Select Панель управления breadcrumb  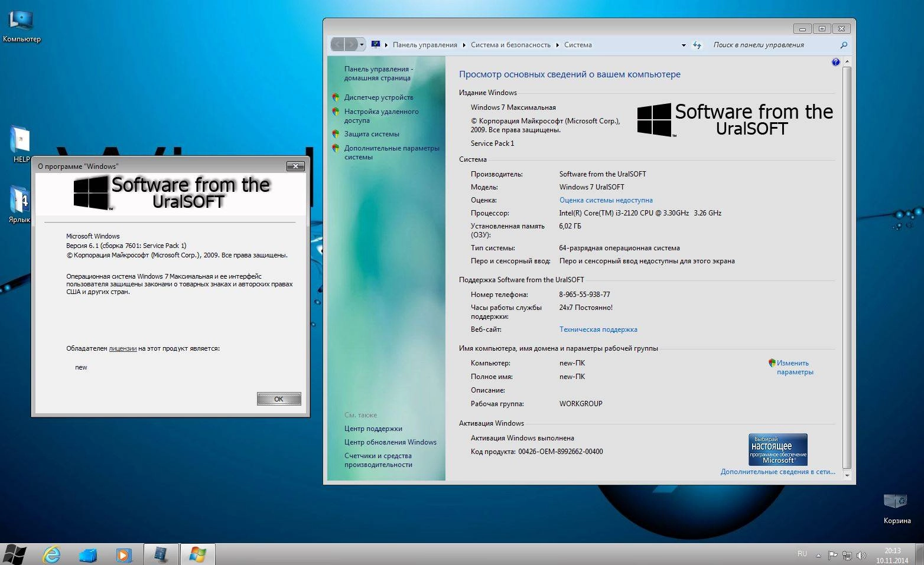425,45
